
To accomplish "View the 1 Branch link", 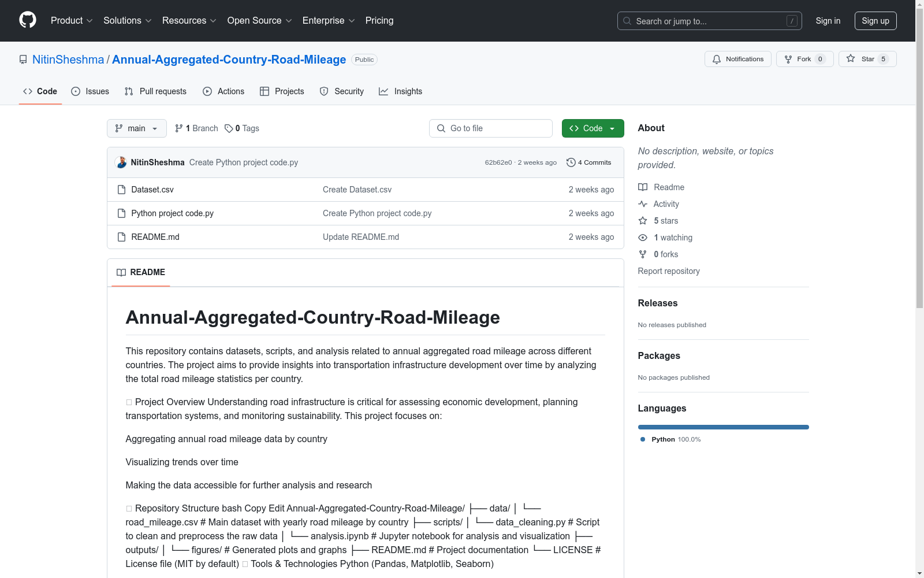I will (x=196, y=128).
